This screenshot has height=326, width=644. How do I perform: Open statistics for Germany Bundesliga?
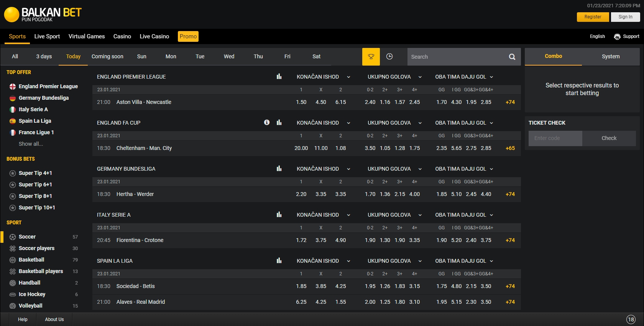279,168
